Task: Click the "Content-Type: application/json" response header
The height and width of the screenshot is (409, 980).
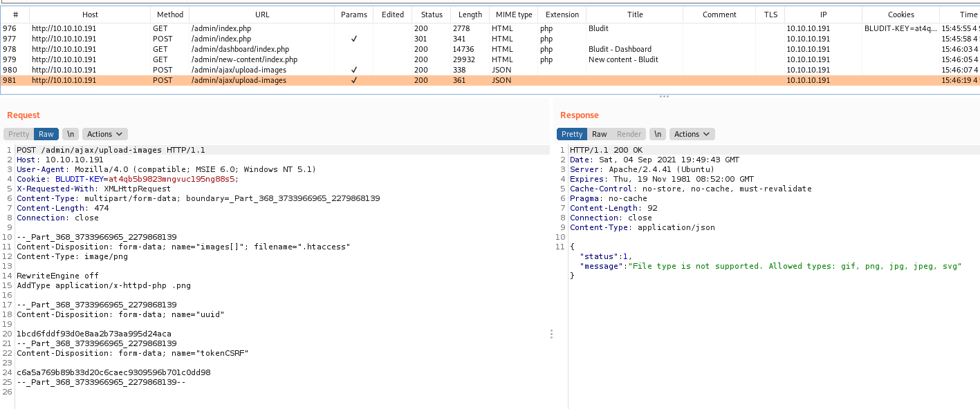Action: point(642,227)
